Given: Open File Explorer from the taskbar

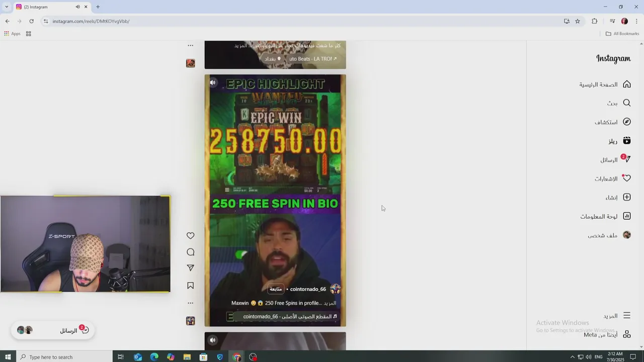Looking at the screenshot, I should [x=187, y=357].
